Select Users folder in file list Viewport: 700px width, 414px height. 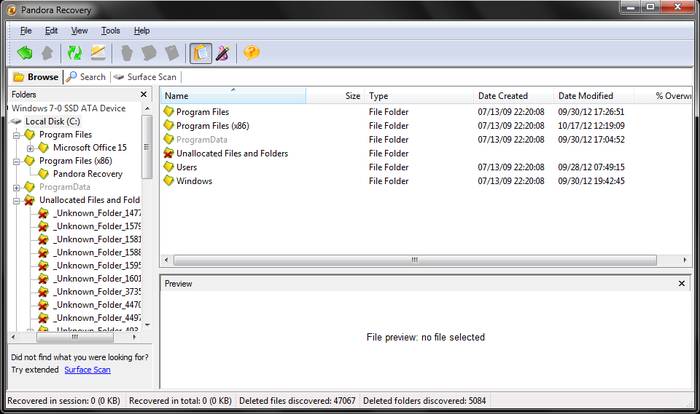(x=186, y=167)
